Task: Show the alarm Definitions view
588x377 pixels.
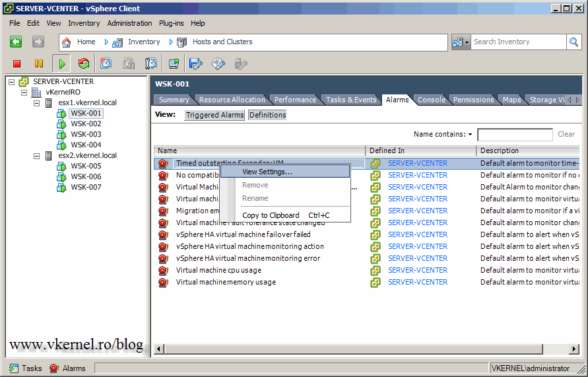Action: click(x=267, y=115)
